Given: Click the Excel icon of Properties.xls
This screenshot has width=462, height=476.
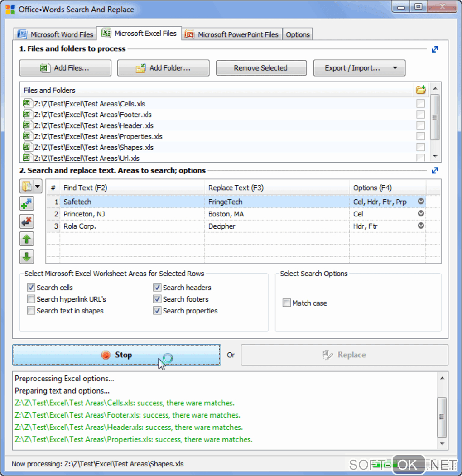Looking at the screenshot, I should pyautogui.click(x=27, y=136).
